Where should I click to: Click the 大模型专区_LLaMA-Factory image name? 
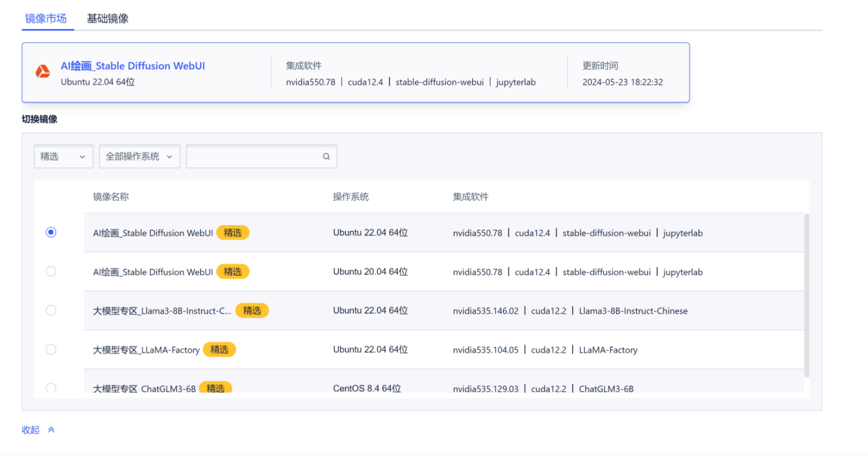147,350
